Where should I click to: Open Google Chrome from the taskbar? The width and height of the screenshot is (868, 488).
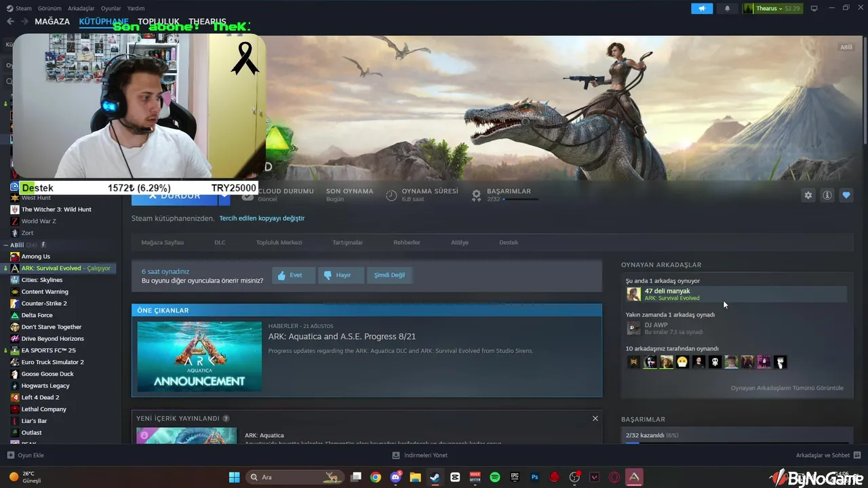click(376, 477)
